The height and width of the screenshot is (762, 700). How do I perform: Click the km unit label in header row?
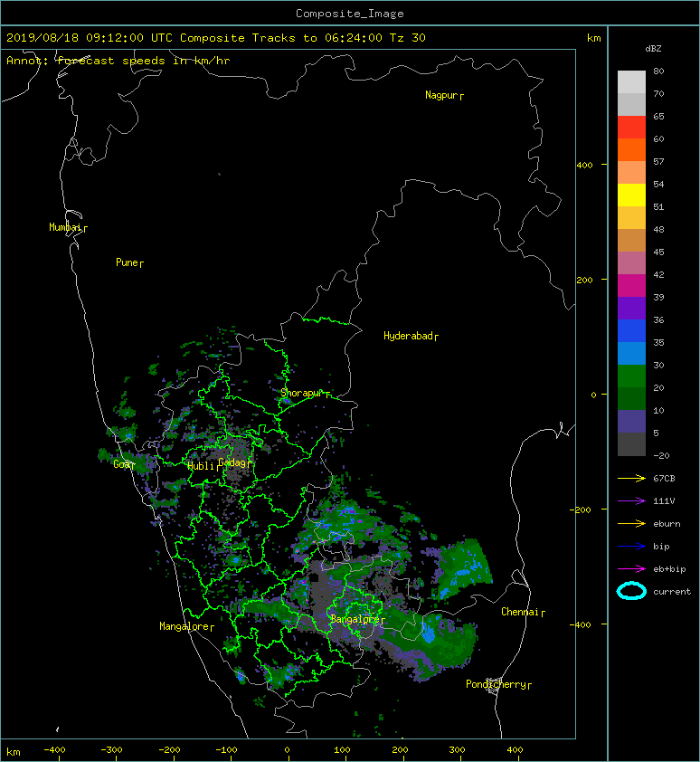[593, 38]
